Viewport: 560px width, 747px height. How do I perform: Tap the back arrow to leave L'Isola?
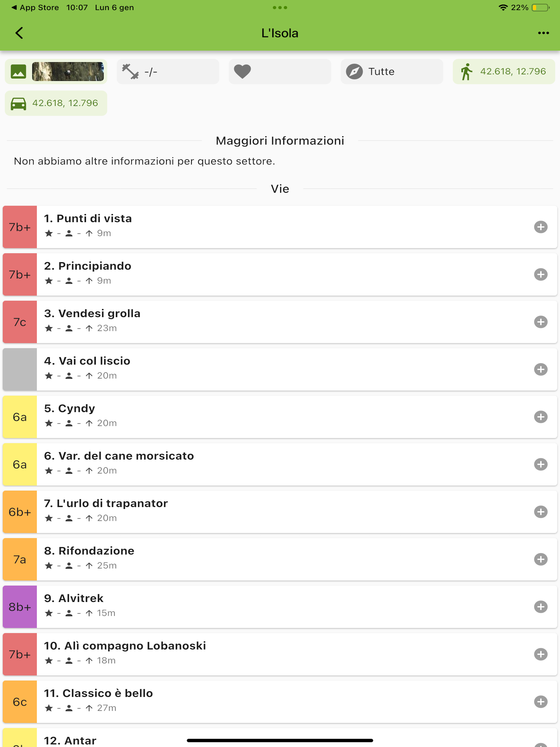click(19, 33)
